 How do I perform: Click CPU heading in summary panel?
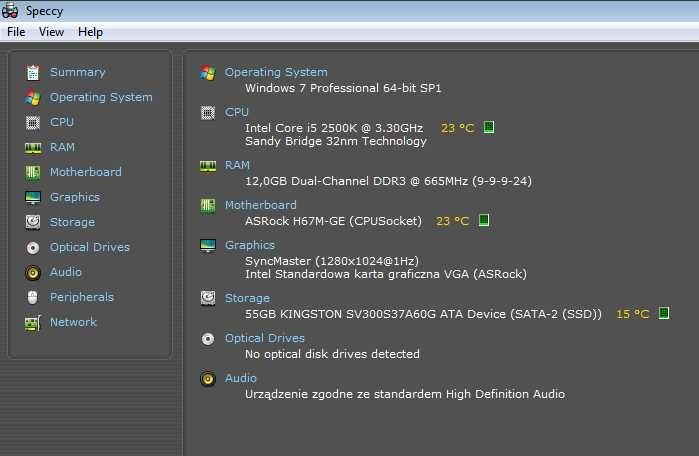coord(237,112)
